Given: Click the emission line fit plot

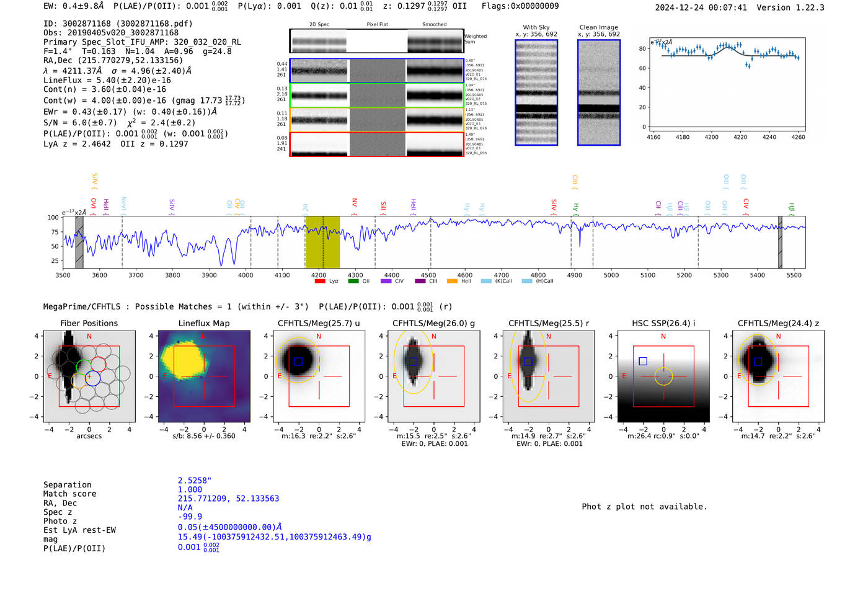Looking at the screenshot, I should (728, 84).
